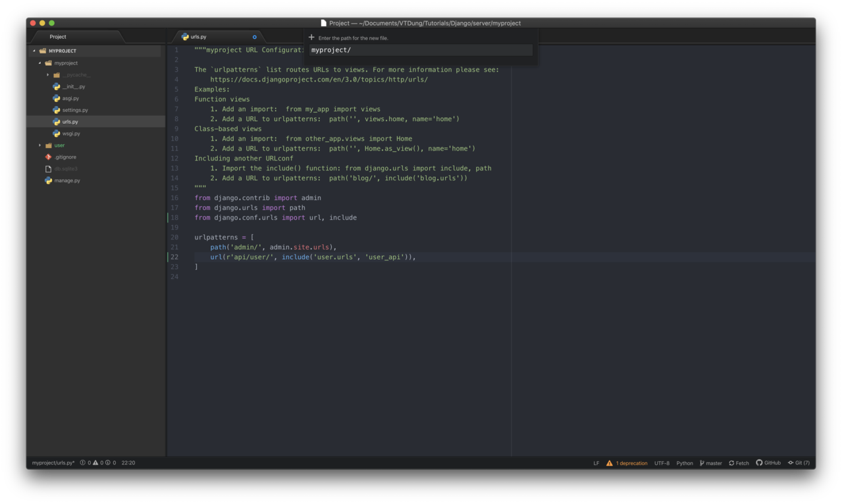Screen dimensions: 842x504
Task: Toggle the modified-file dot on urls.py tab
Action: tap(254, 37)
